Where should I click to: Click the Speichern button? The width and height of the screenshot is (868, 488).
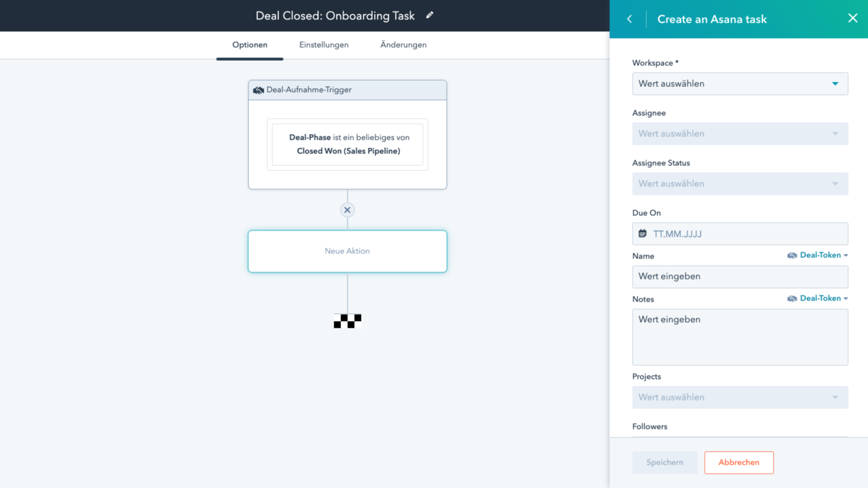(x=665, y=462)
